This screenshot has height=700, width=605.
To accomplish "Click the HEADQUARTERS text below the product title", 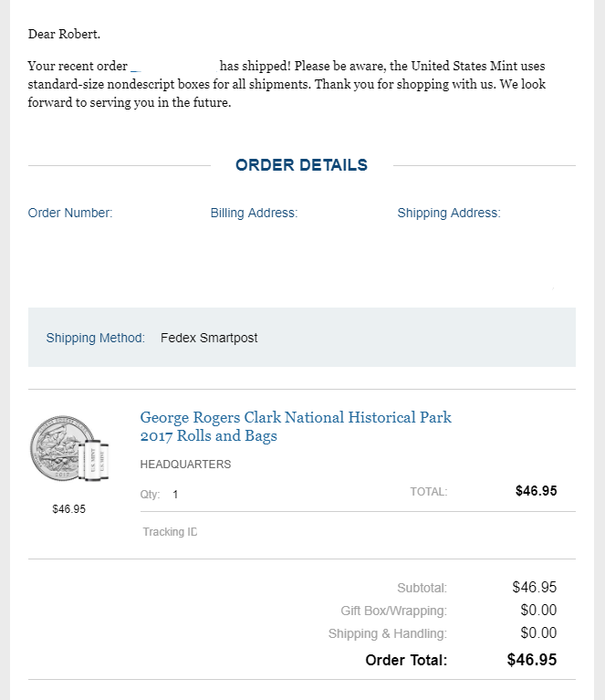I will coord(185,465).
